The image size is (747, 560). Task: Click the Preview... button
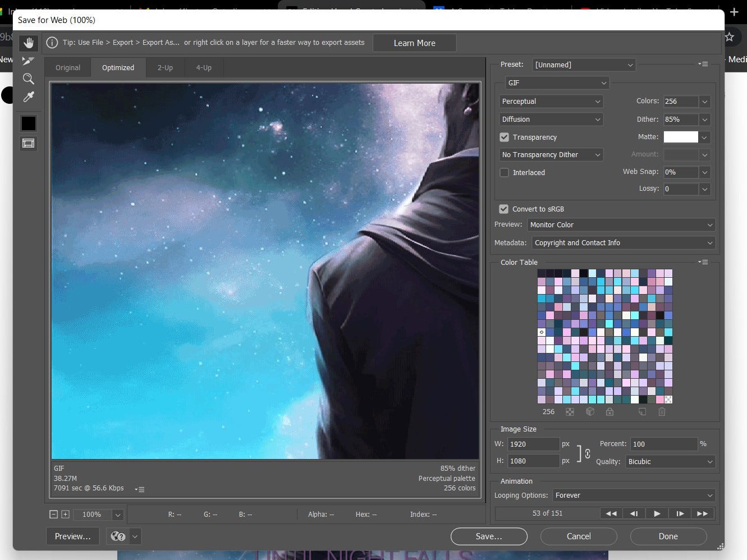pos(72,536)
